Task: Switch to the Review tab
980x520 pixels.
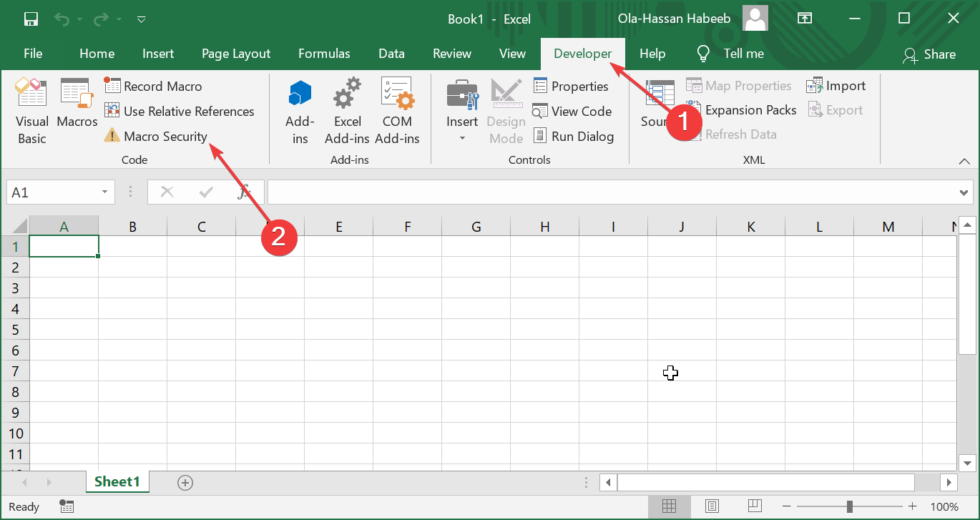Action: (x=452, y=54)
